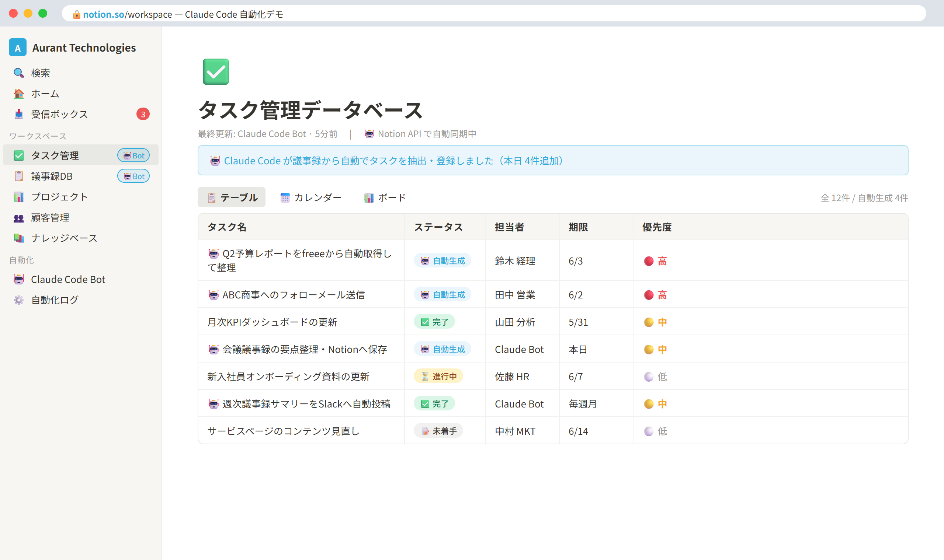944x560 pixels.
Task: Click the 完了 status on 週次議事録サマリー row
Action: pyautogui.click(x=434, y=404)
